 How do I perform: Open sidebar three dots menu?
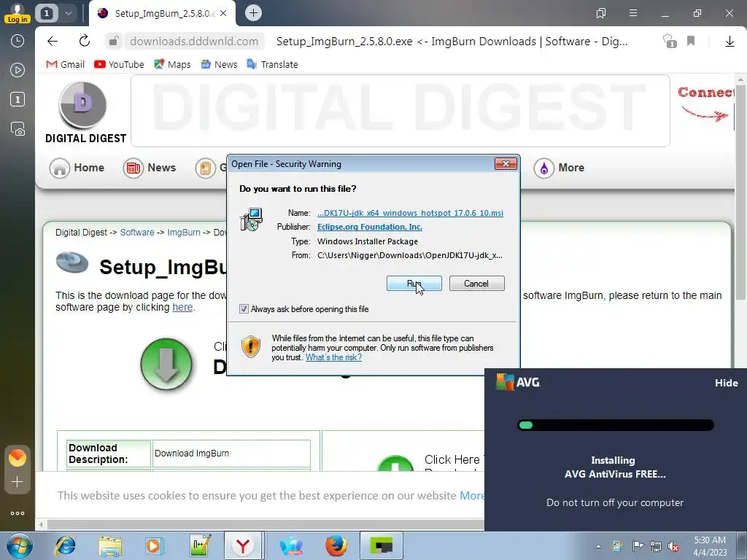[18, 513]
